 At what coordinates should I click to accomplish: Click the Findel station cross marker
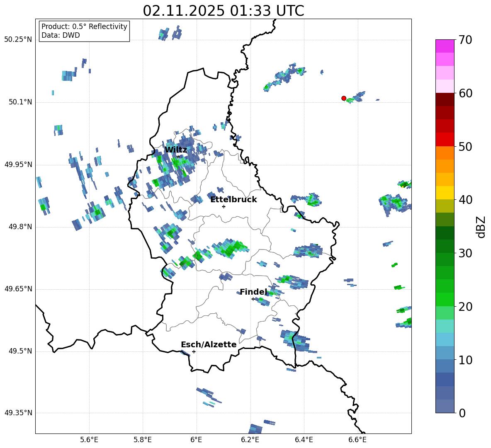(x=253, y=299)
